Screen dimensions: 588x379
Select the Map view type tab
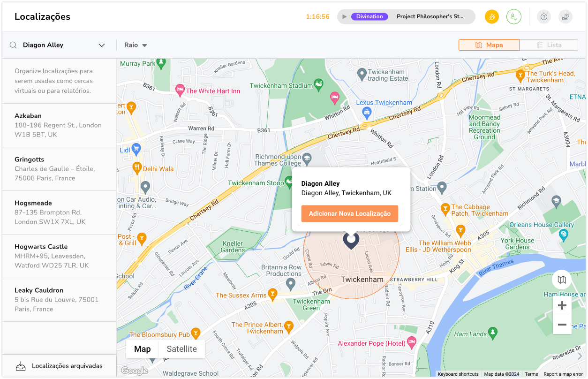coord(143,349)
